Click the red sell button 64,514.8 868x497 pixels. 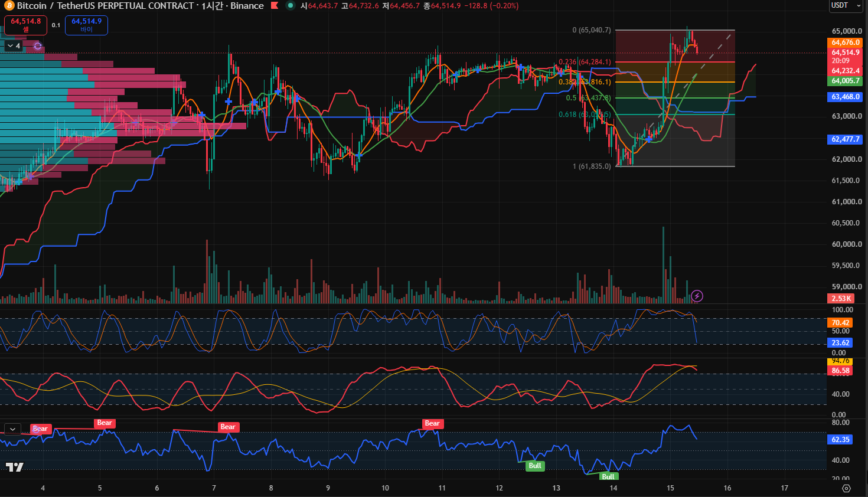click(26, 25)
